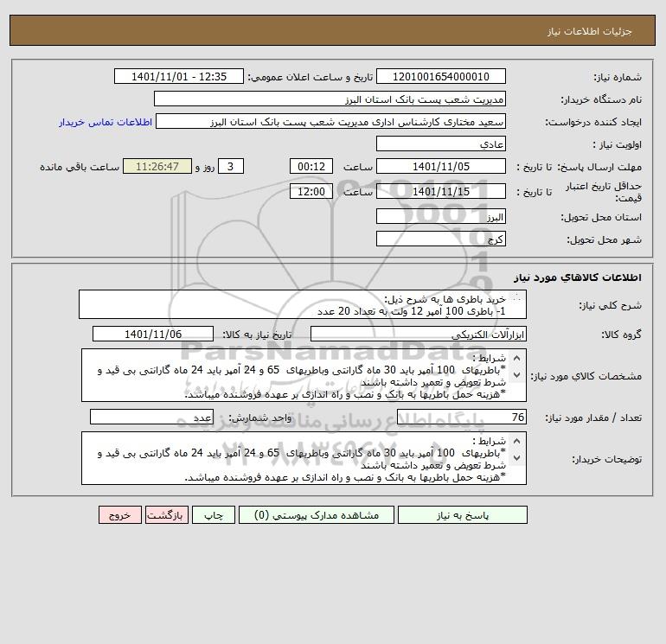Click the remaining time field 11:26:47
Image resolution: width=666 pixels, height=644 pixels.
tap(157, 167)
